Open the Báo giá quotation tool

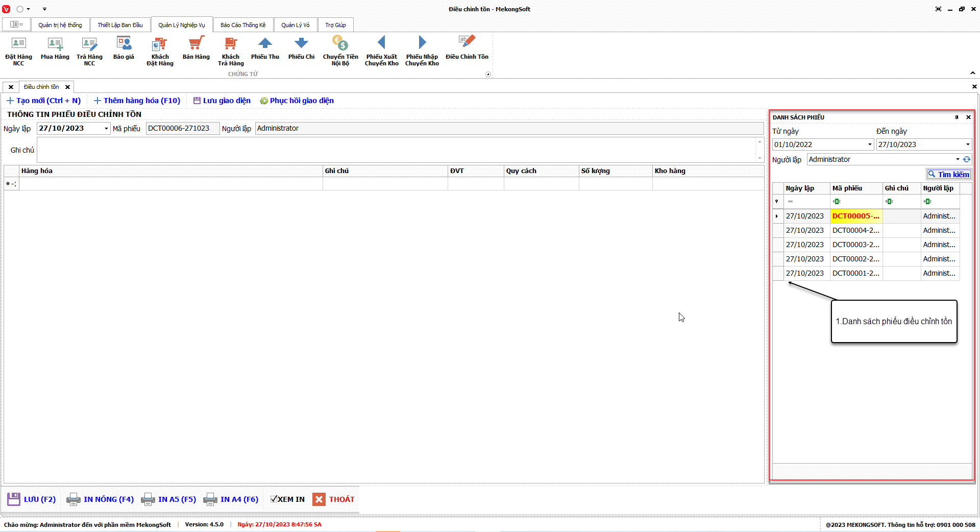[x=124, y=49]
